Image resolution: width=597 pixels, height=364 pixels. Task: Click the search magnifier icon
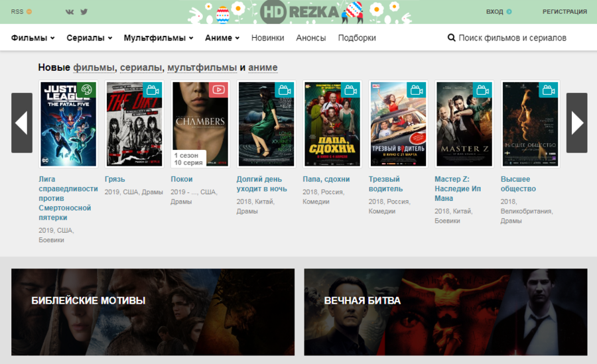[452, 38]
